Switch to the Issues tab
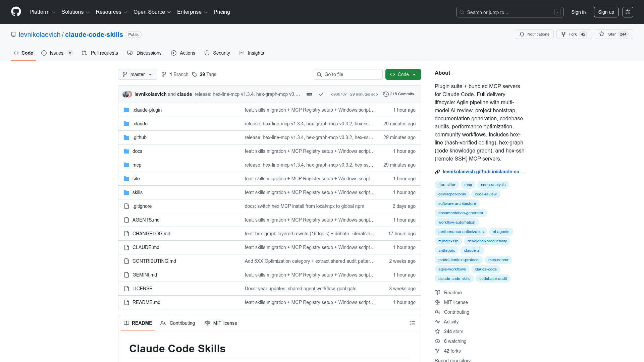This screenshot has height=362, width=644. coord(57,53)
